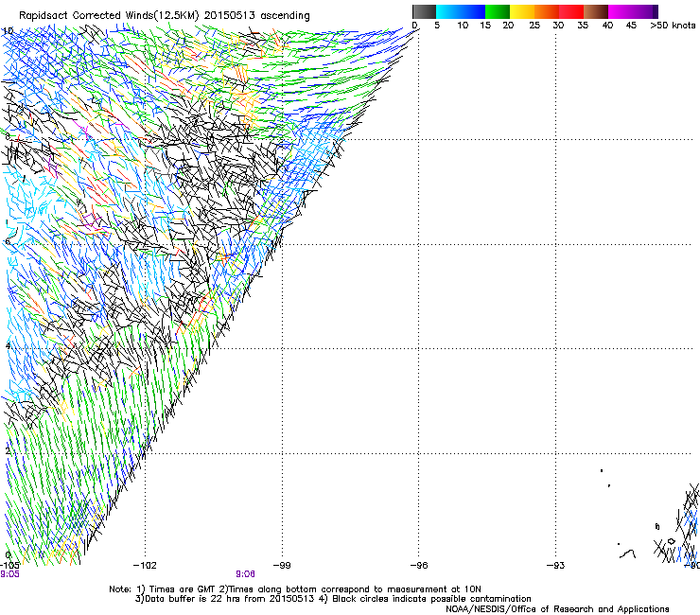Click the longitude label '-96'
The height and width of the screenshot is (615, 700).
pos(419,566)
